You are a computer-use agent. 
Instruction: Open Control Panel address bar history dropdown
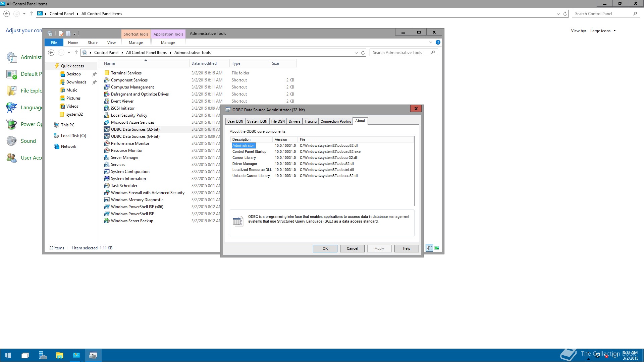coord(558,14)
